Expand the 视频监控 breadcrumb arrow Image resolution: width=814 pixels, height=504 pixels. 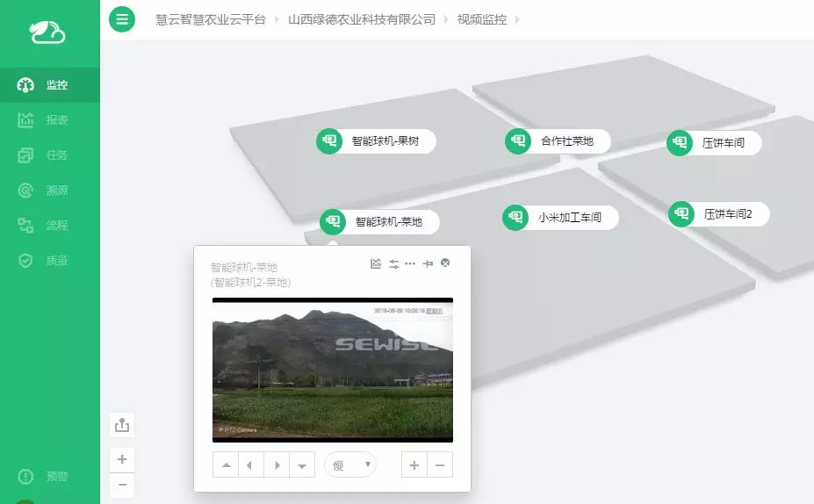[517, 19]
